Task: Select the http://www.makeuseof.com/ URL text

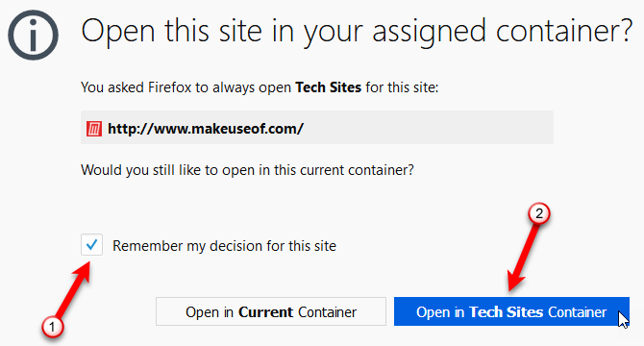Action: [x=206, y=129]
